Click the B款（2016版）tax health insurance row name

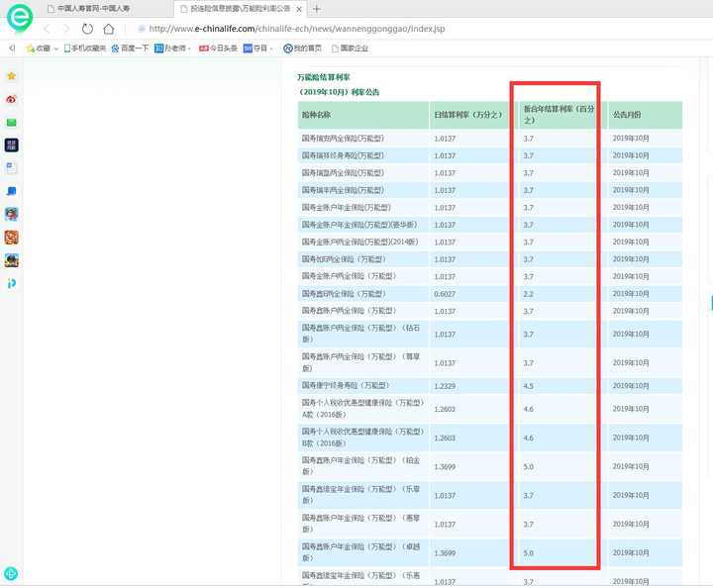coord(362,438)
